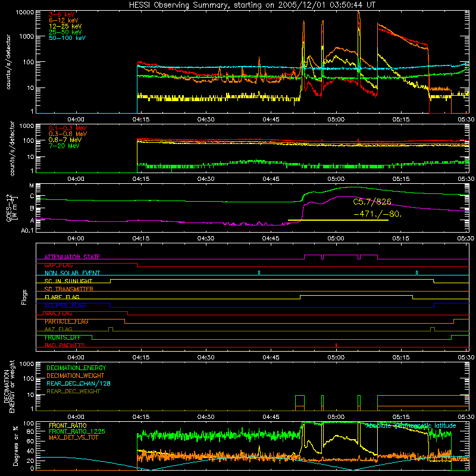The width and height of the screenshot is (476, 476).
Task: Click the 25-50 keV legend entry
Action: coord(65,32)
